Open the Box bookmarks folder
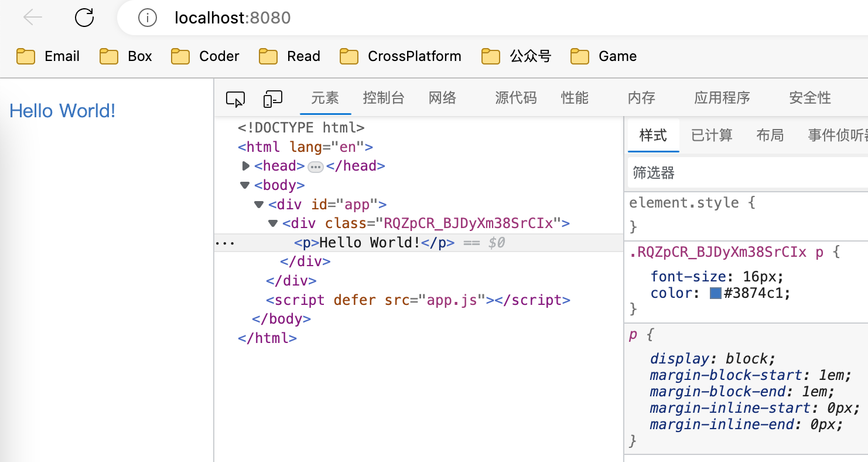 pyautogui.click(x=126, y=56)
